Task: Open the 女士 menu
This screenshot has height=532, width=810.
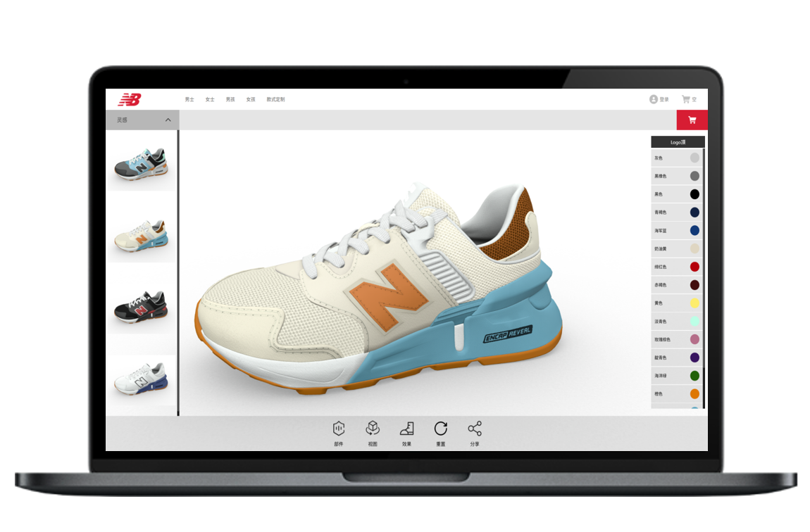Action: pyautogui.click(x=210, y=100)
